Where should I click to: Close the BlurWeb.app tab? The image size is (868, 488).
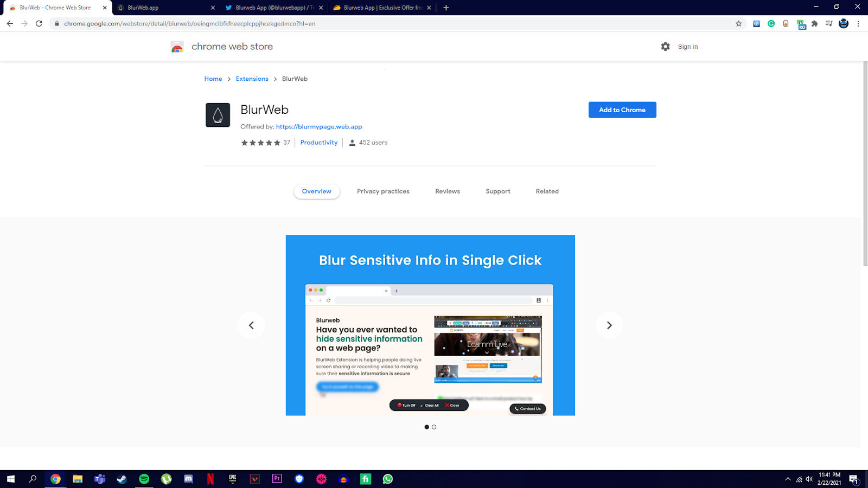[213, 8]
